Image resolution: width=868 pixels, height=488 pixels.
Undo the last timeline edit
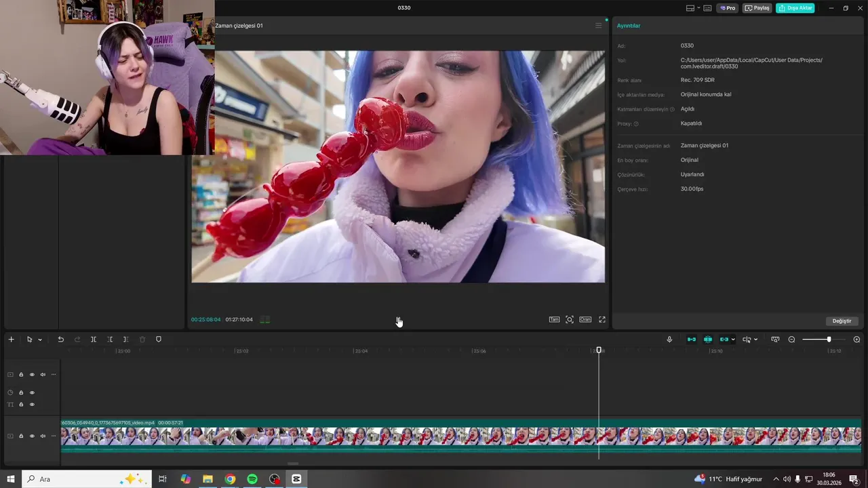click(x=60, y=340)
